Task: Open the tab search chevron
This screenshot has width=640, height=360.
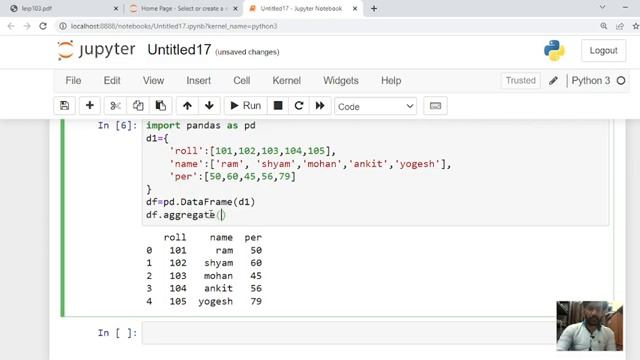Action: 602,7
